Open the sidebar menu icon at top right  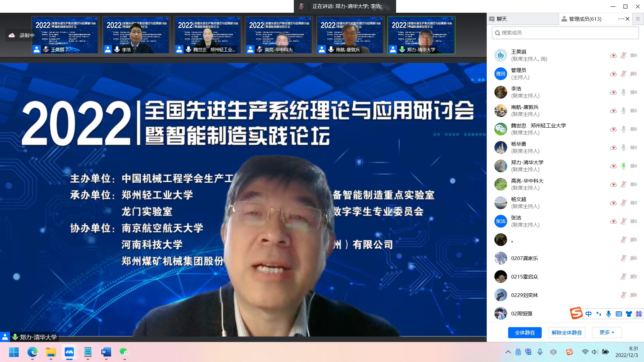pos(638,19)
